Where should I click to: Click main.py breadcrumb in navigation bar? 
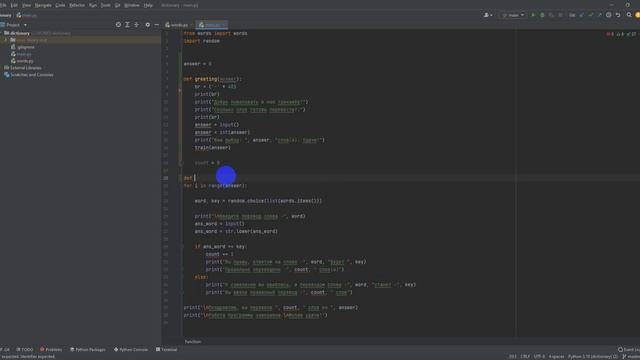27,15
